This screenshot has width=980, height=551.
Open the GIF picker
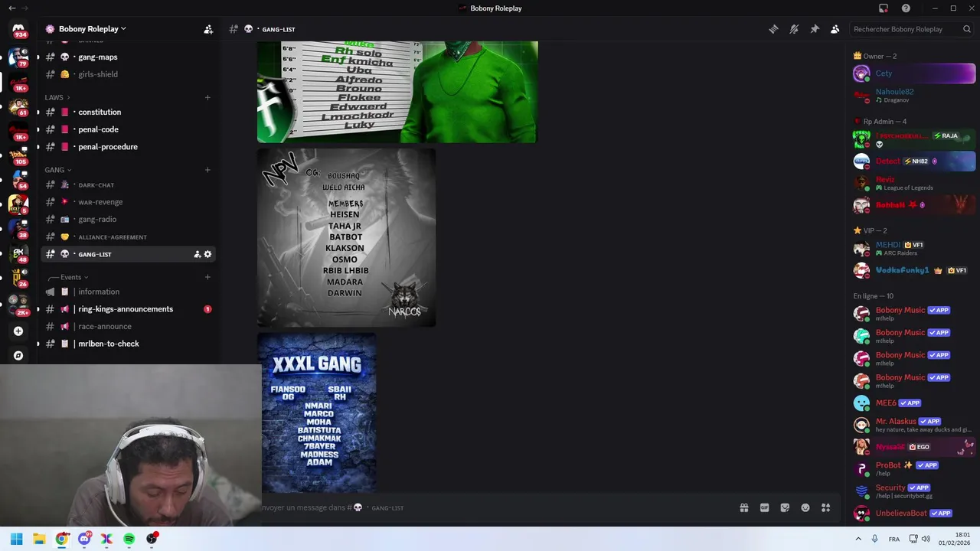coord(764,507)
